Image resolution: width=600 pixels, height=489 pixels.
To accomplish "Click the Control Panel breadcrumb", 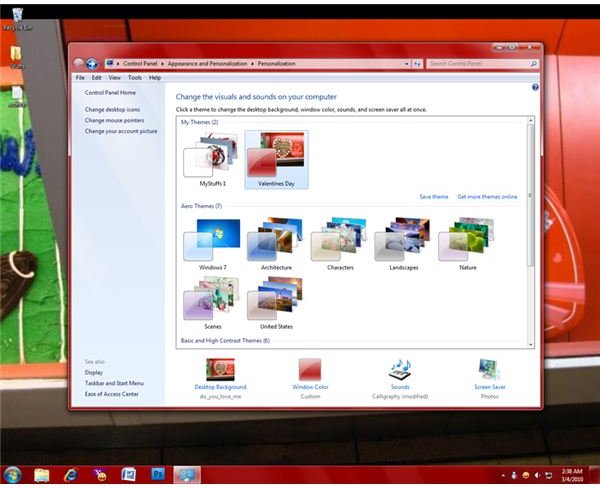I will (140, 64).
